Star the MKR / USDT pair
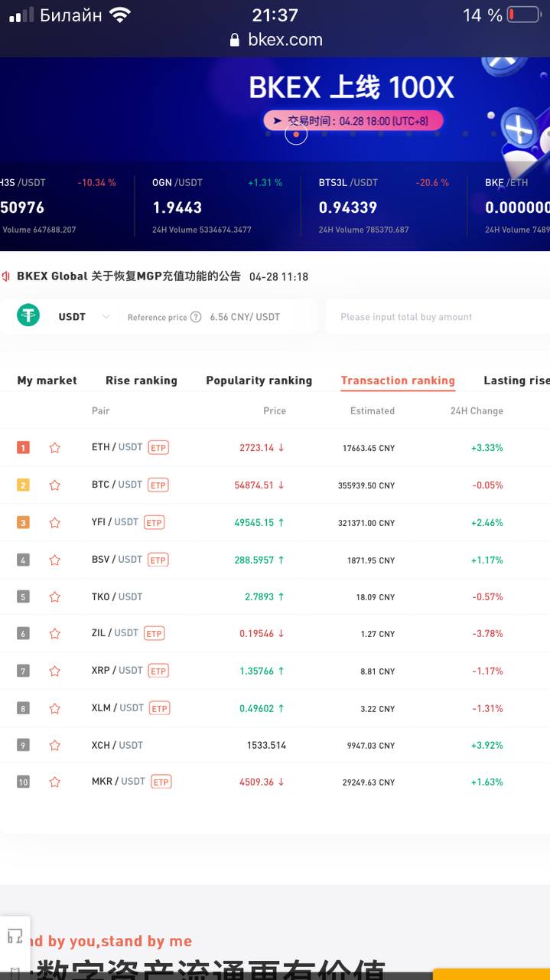Image resolution: width=550 pixels, height=980 pixels. [x=54, y=782]
